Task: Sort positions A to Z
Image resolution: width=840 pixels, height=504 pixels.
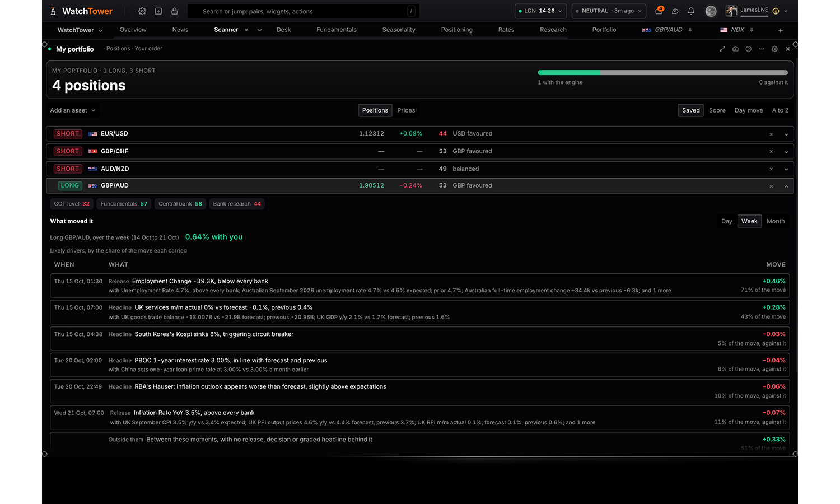Action: click(x=780, y=110)
